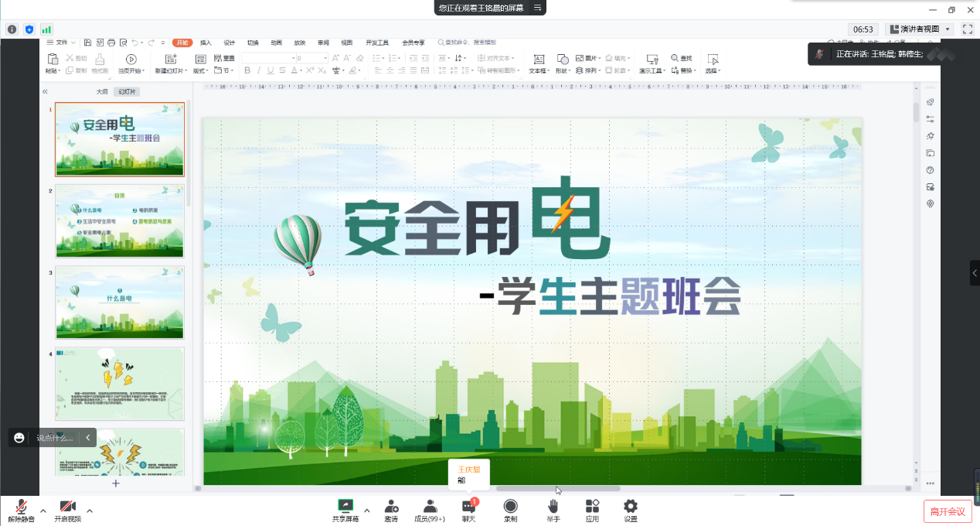Open meeting 设置 settings gear
Screen dimensions: 980x526
click(631, 507)
